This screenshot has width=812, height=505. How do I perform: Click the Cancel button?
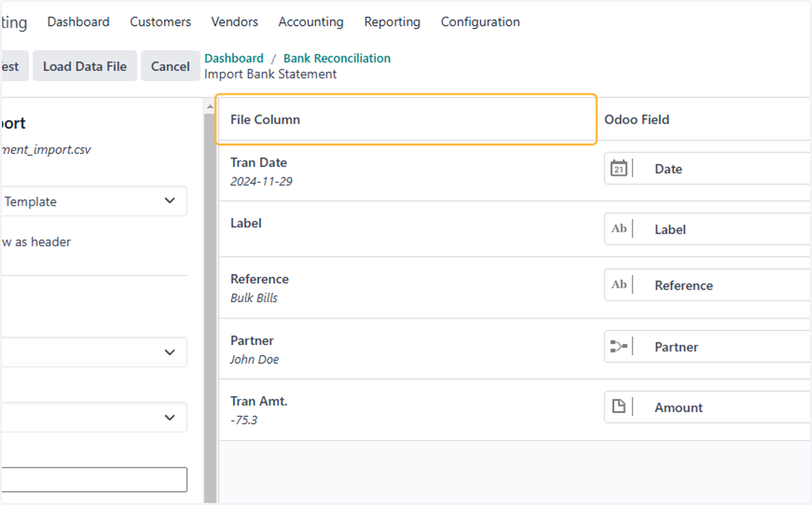tap(171, 66)
